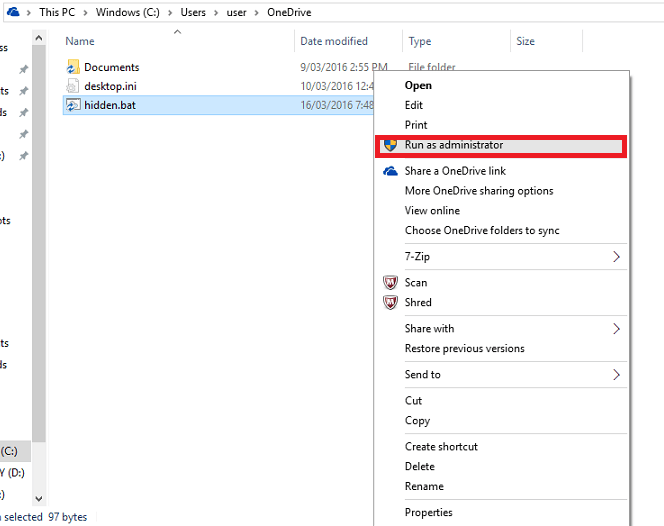The width and height of the screenshot is (664, 526).
Task: Select the hidden.bat file name
Action: [x=110, y=105]
